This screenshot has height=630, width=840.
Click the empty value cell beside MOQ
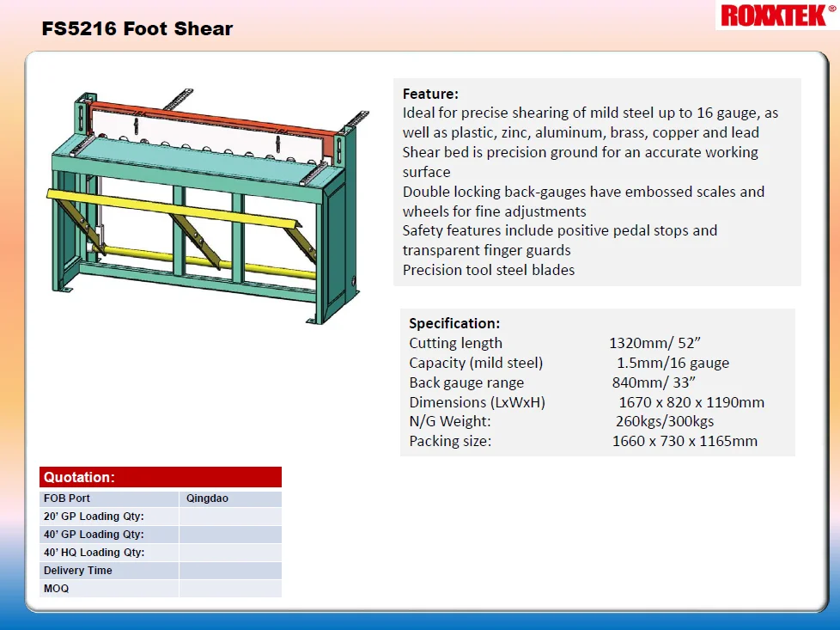[x=231, y=589]
